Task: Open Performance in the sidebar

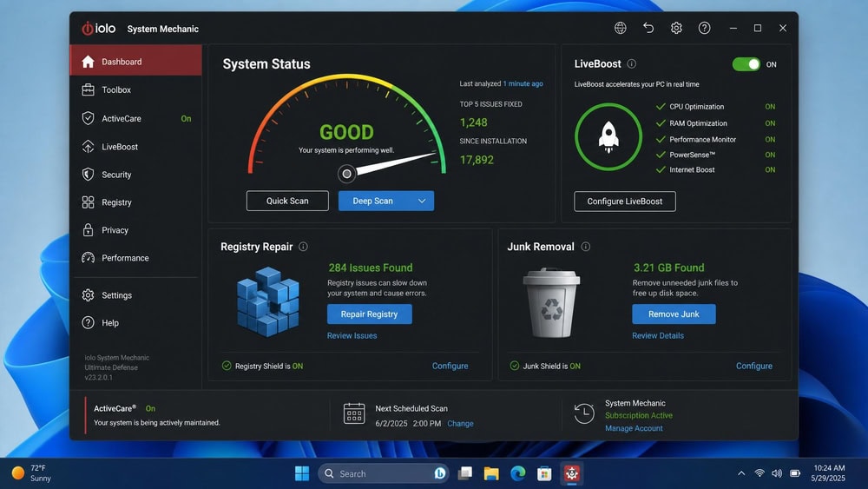Action: click(135, 257)
